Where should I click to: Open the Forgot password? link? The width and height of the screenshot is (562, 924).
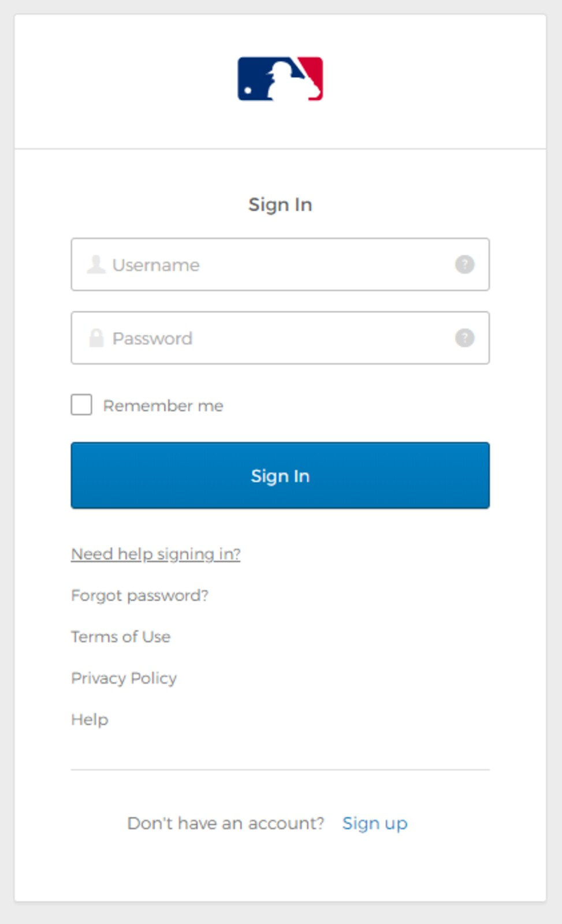pyautogui.click(x=140, y=595)
